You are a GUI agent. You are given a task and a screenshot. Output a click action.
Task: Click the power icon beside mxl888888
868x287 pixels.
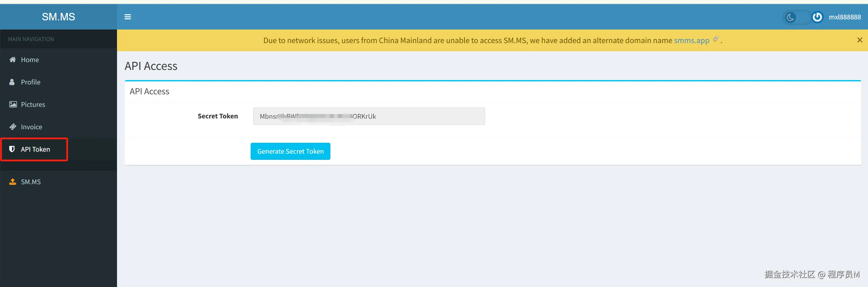pos(817,17)
